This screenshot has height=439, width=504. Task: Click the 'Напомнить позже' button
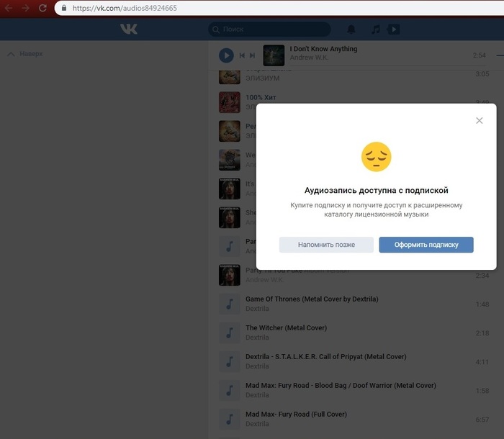326,245
